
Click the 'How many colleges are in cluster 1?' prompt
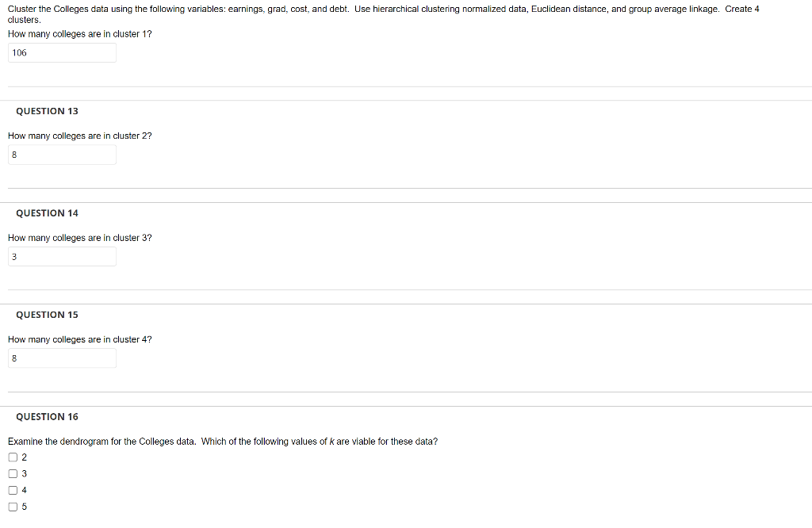point(79,33)
